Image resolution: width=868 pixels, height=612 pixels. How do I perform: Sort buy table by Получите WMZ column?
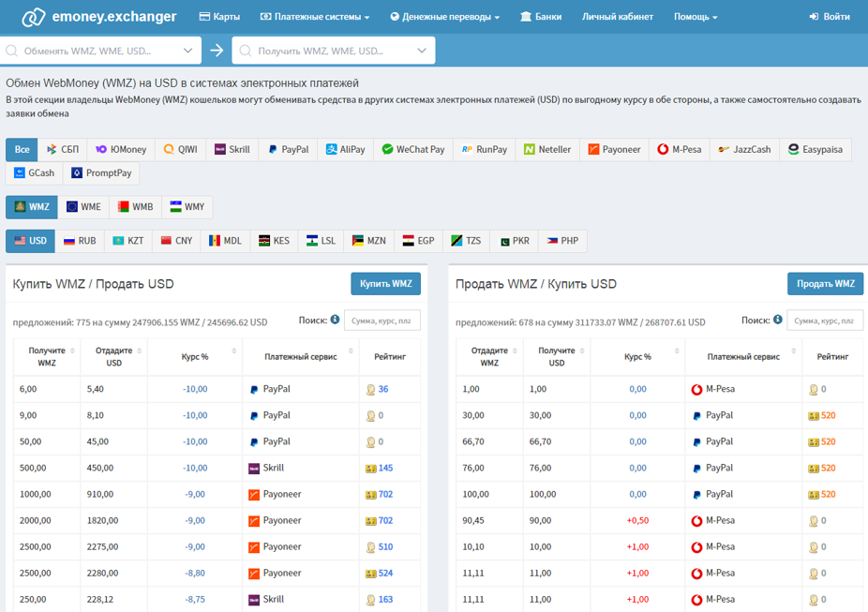pyautogui.click(x=47, y=357)
